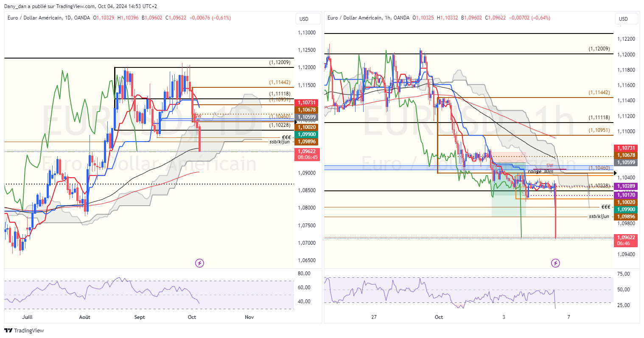The image size is (644, 338).
Task: Click the '€€€' annotation on the 1h chart
Action: click(x=606, y=207)
